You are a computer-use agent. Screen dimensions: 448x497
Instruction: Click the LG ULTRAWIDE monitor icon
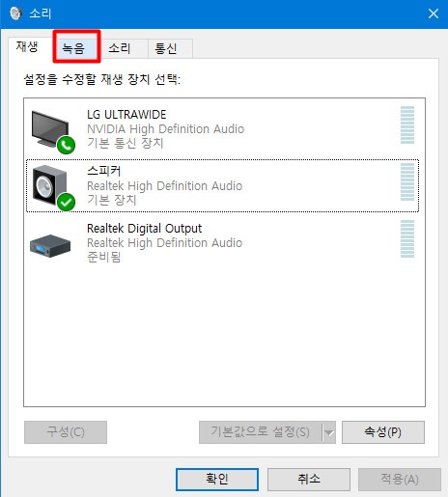(x=53, y=132)
